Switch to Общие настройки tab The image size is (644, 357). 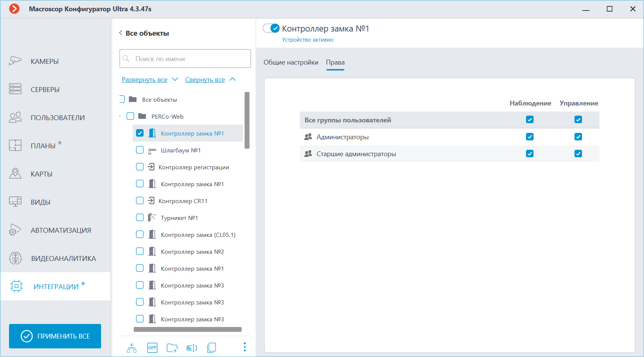click(x=291, y=62)
